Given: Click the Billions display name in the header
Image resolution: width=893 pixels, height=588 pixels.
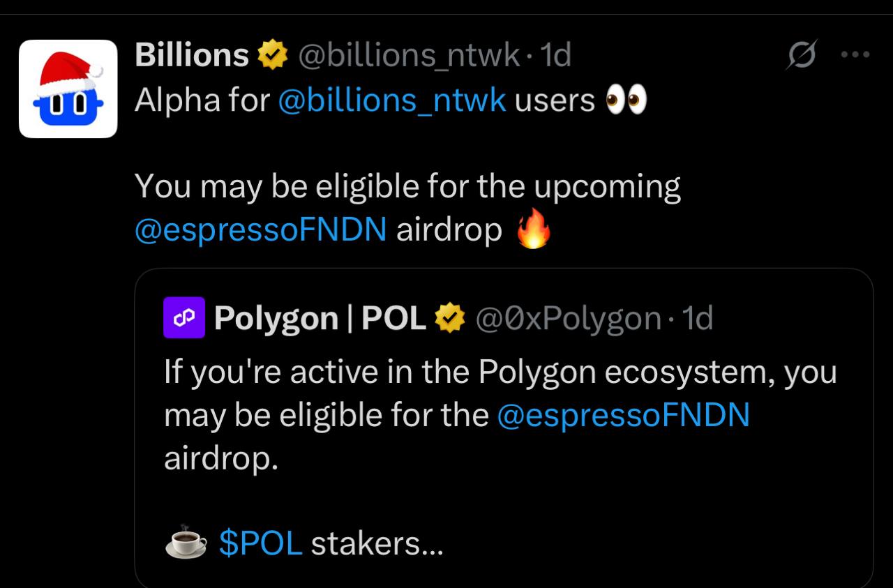Looking at the screenshot, I should 191,55.
